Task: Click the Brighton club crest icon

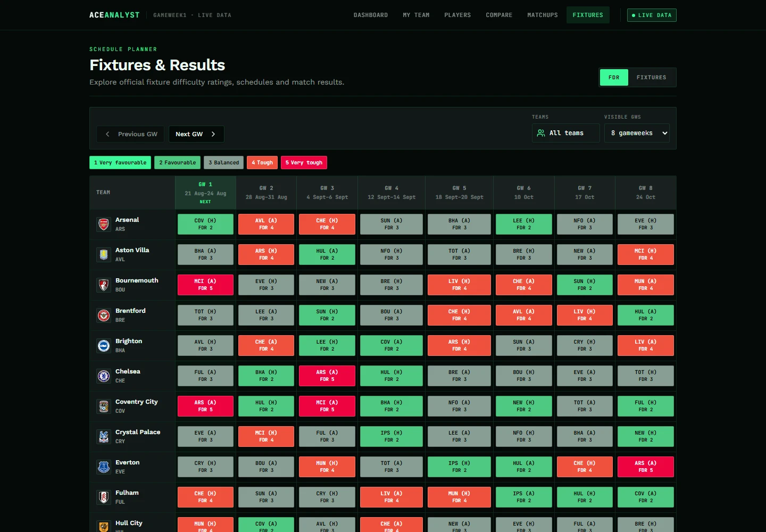Action: 104,346
